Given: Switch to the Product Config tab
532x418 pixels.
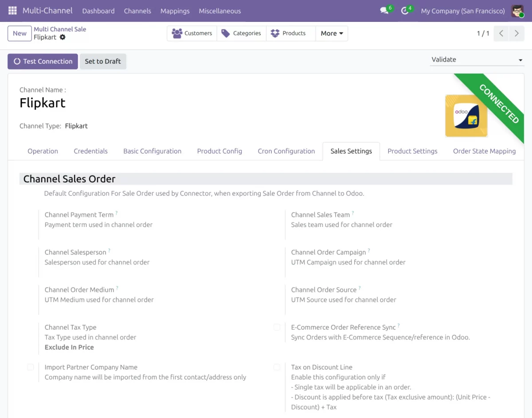Looking at the screenshot, I should [219, 151].
